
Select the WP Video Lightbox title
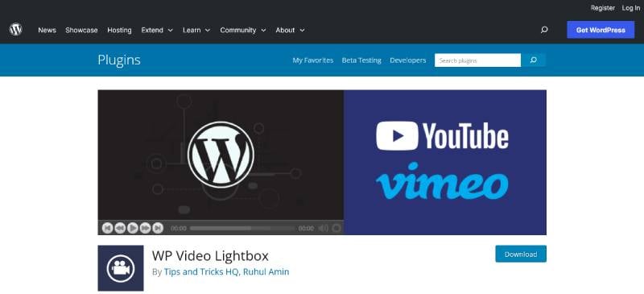210,256
